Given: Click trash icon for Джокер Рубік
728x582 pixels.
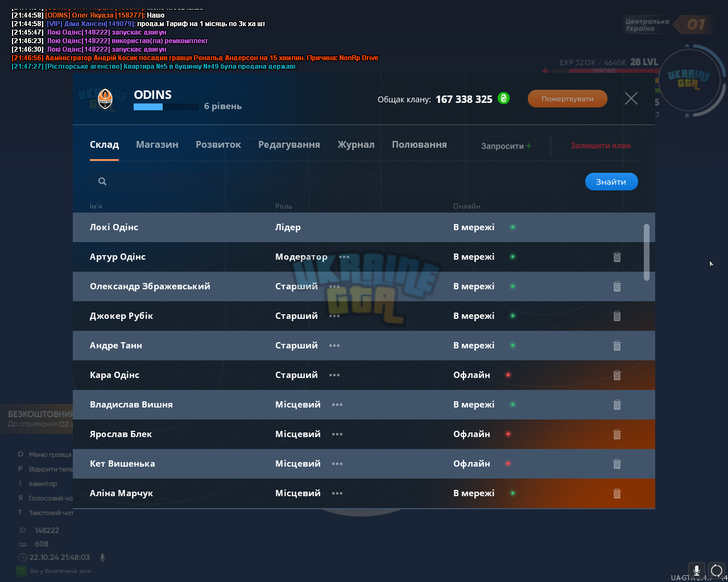Looking at the screenshot, I should point(617,316).
